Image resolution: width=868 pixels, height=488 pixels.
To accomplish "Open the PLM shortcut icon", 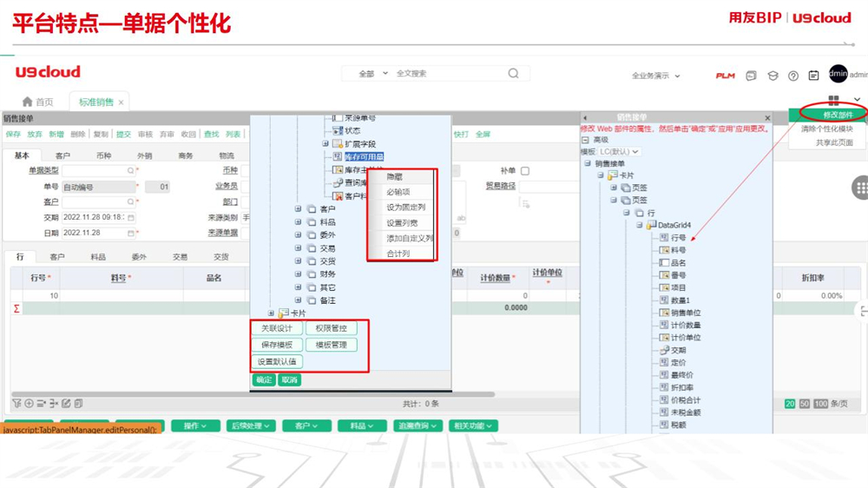I will 725,76.
